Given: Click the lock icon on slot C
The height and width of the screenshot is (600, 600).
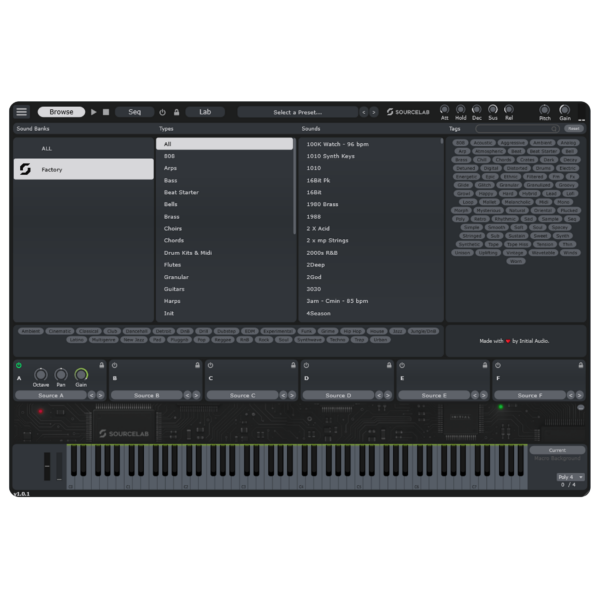Looking at the screenshot, I should [293, 365].
